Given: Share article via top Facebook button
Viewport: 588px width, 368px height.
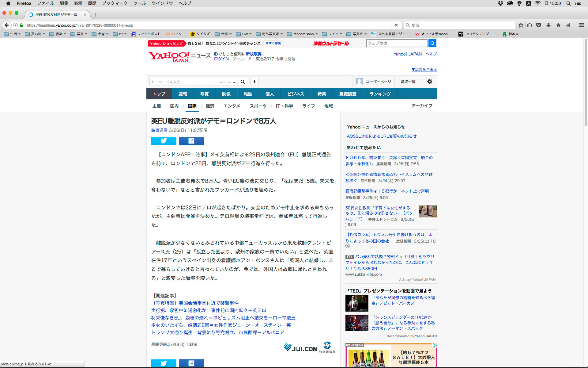Looking at the screenshot, I should [191, 141].
